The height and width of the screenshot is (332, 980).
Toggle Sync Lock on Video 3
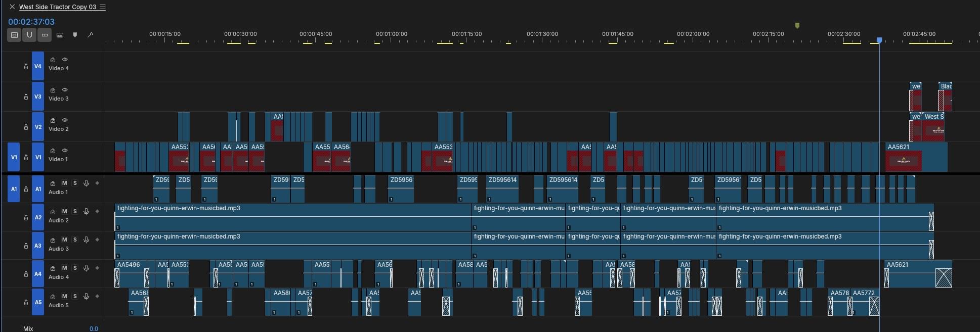click(x=53, y=90)
